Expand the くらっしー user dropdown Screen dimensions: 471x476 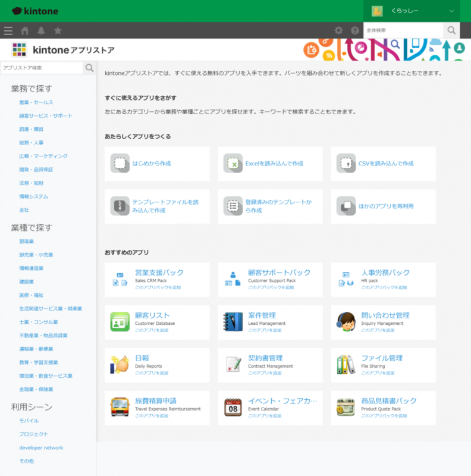(x=451, y=11)
